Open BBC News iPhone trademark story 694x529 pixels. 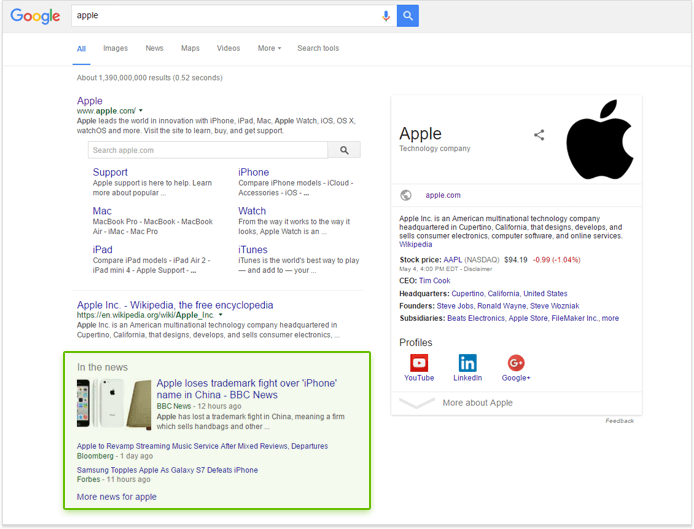247,389
